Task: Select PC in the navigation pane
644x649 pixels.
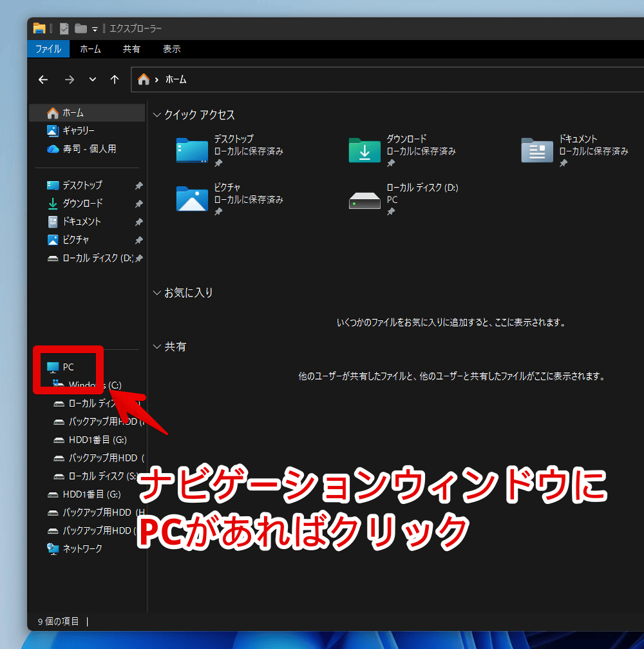Action: pos(68,366)
